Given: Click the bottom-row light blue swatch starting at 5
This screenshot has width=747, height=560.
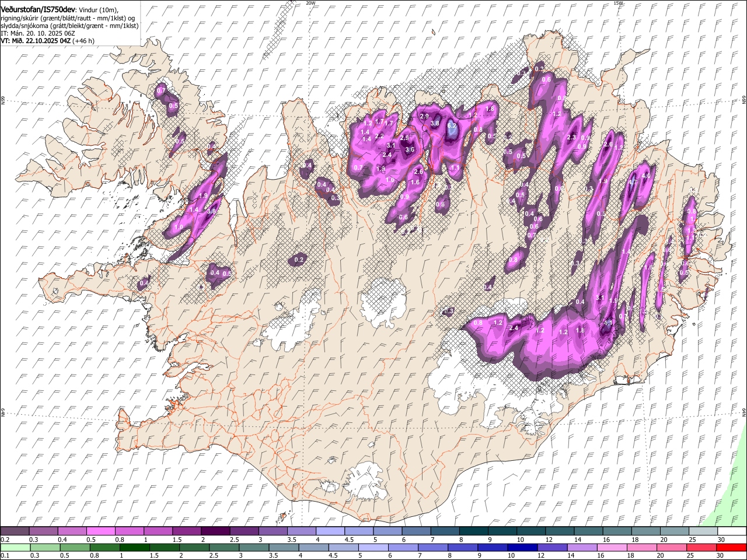Looking at the screenshot, I should click(373, 547).
